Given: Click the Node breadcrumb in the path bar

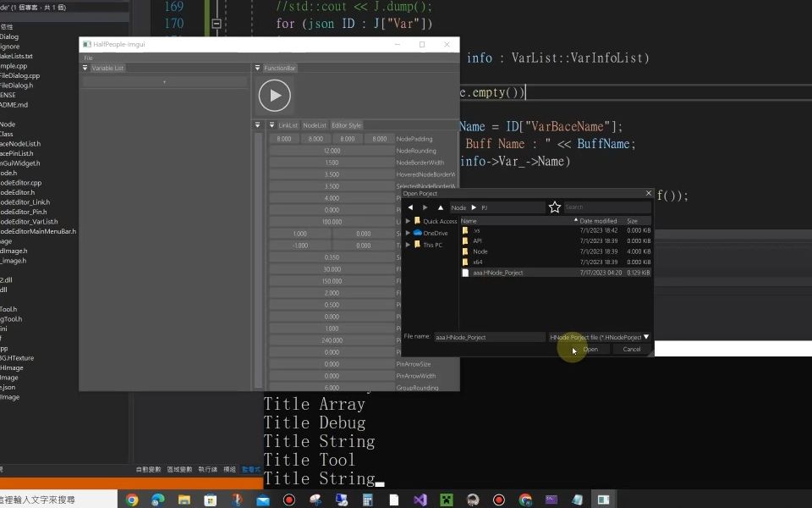Looking at the screenshot, I should point(458,207).
